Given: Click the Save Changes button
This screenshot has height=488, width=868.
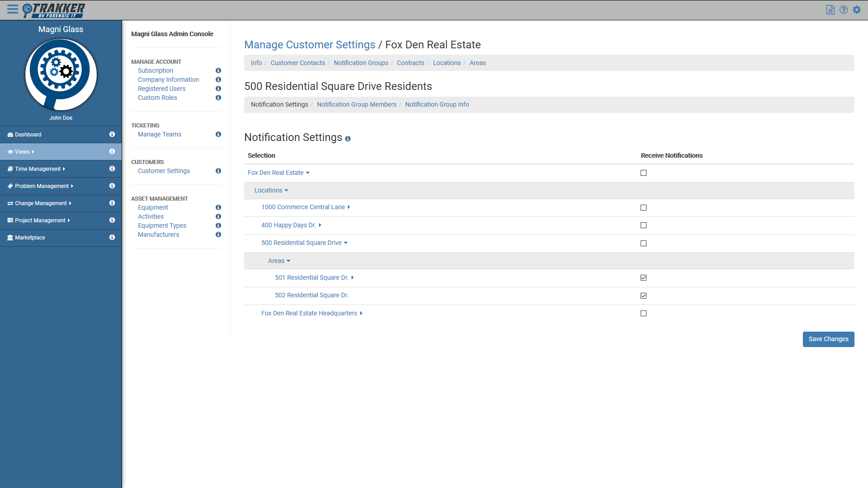Looking at the screenshot, I should [828, 339].
